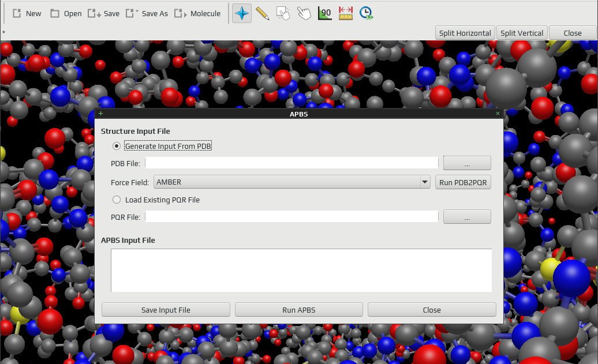Click the Run PDB2PQR button

pyautogui.click(x=463, y=182)
